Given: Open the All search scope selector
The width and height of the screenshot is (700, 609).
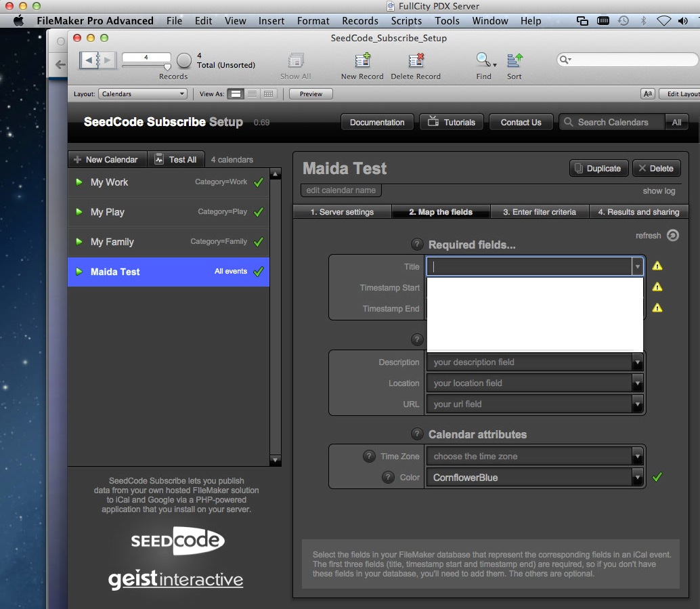Looking at the screenshot, I should (677, 123).
